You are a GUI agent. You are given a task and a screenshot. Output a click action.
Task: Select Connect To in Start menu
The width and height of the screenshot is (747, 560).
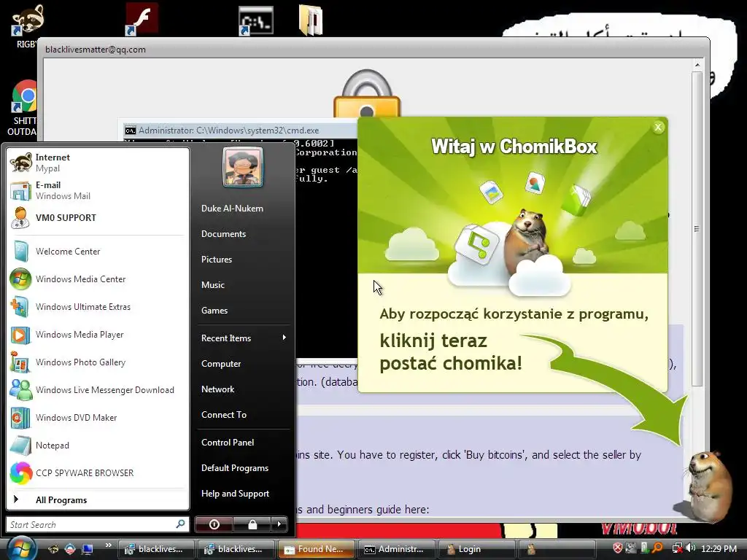click(x=224, y=415)
